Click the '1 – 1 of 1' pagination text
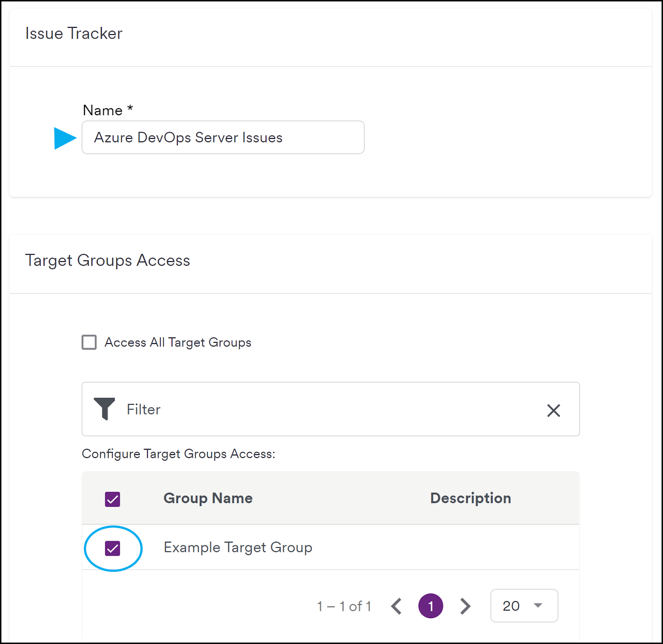The height and width of the screenshot is (644, 663). pyautogui.click(x=344, y=606)
